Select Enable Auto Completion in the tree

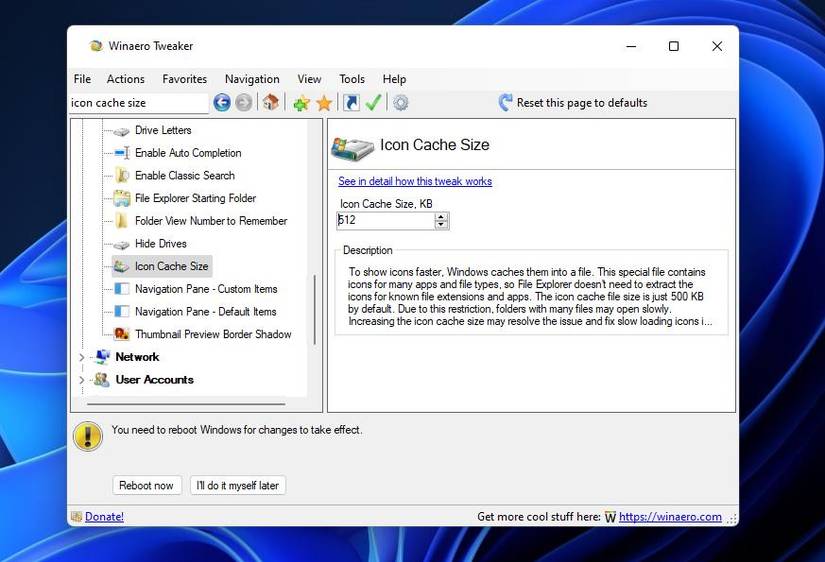(188, 153)
